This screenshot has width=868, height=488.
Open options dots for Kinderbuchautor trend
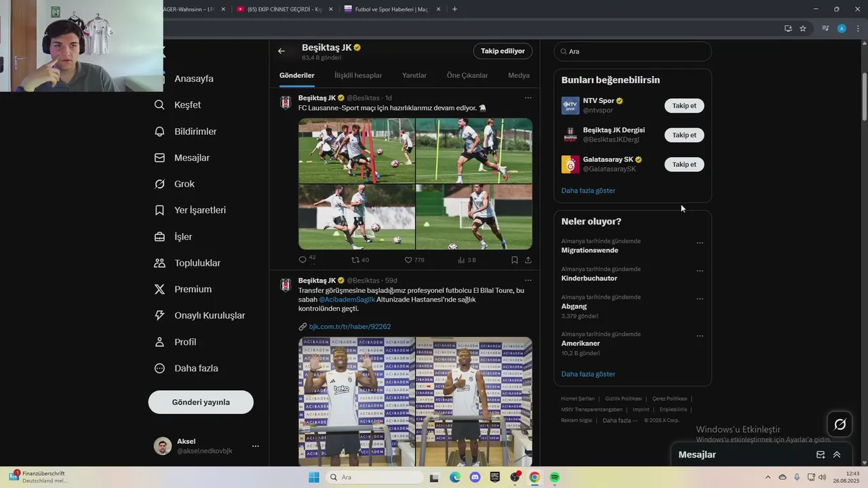(700, 270)
